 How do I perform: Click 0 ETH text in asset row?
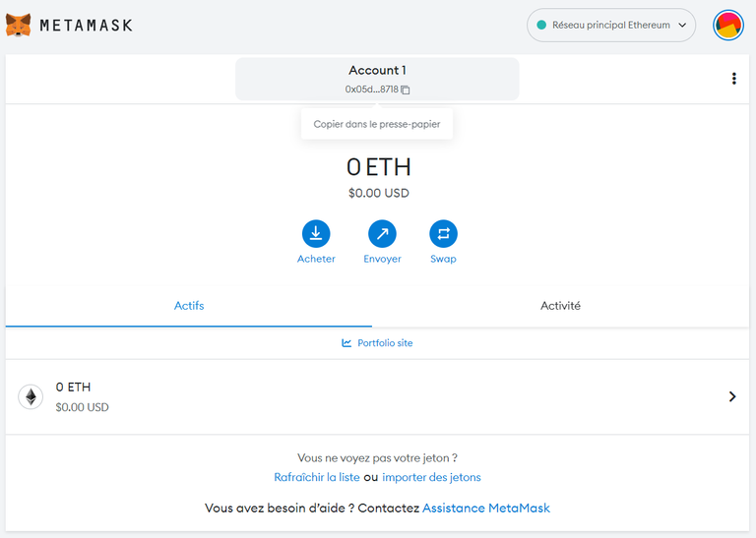[x=73, y=387]
